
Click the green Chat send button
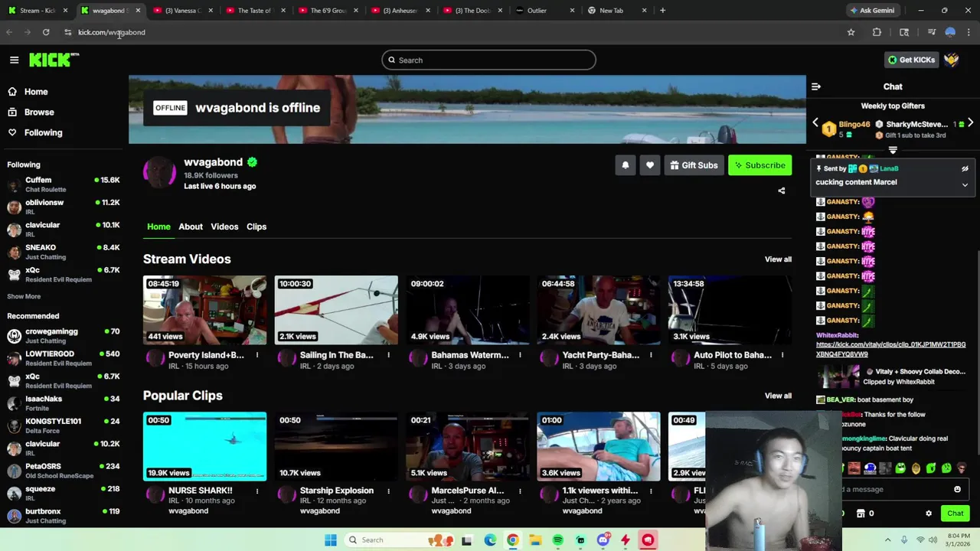click(955, 514)
